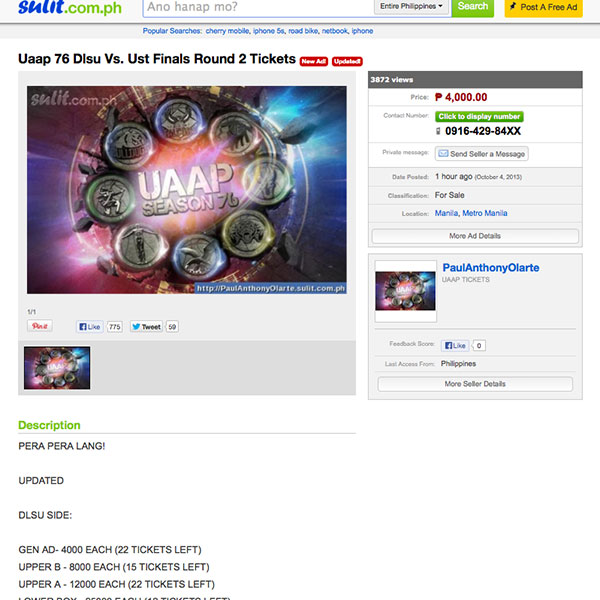Click to display number button
This screenshot has height=600, width=600.
479,116
